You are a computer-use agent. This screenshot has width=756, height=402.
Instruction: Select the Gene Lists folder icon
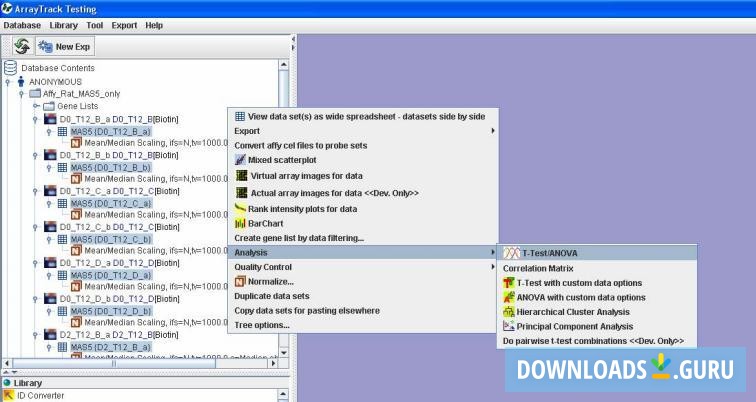49,106
